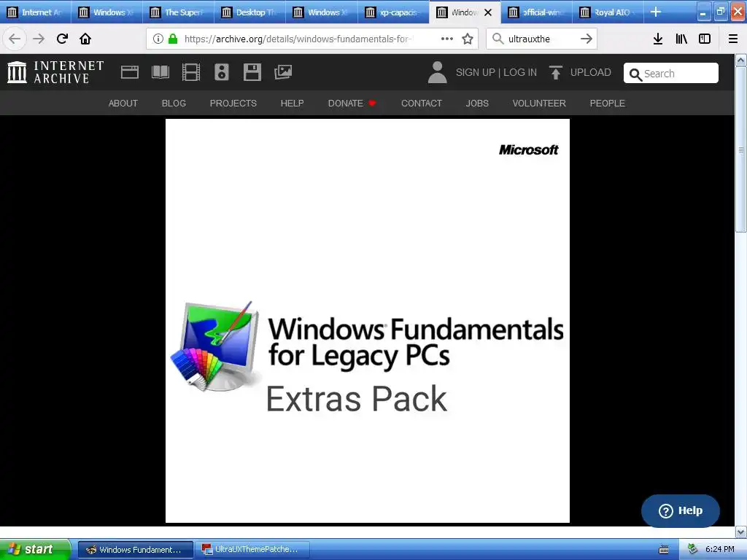The height and width of the screenshot is (560, 747).
Task: Open the downloads panel
Action: click(x=657, y=39)
